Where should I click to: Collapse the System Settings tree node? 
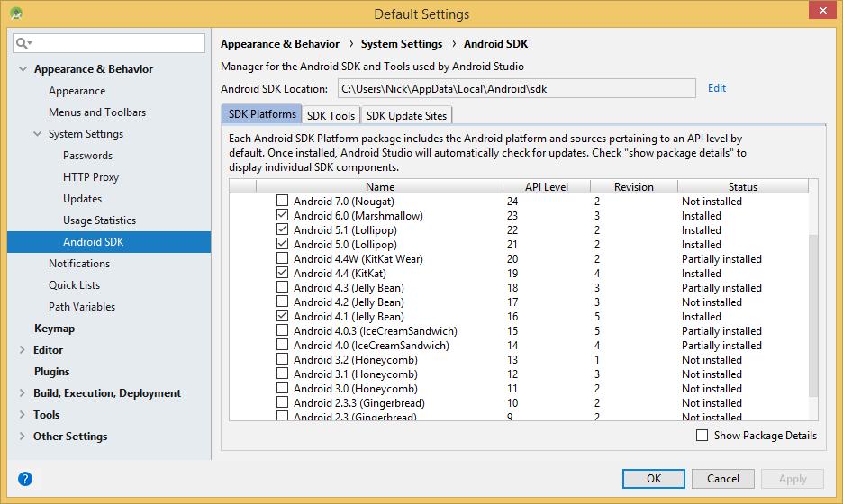coord(37,134)
